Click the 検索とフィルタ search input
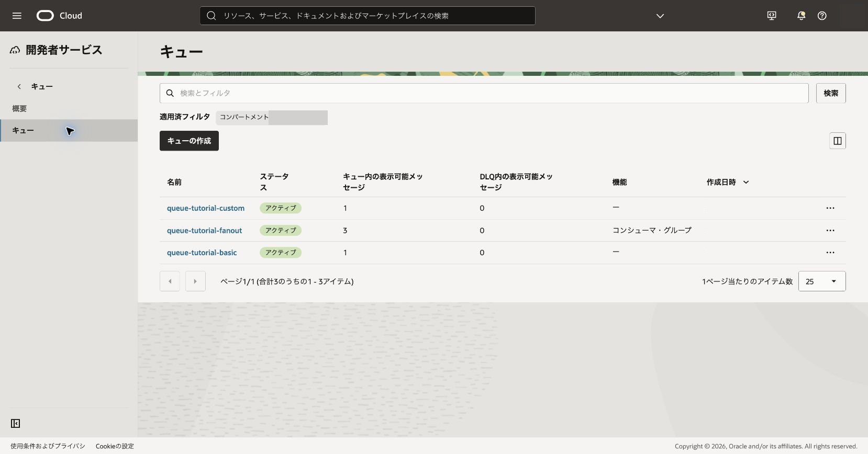Viewport: 868px width, 454px height. pos(484,93)
